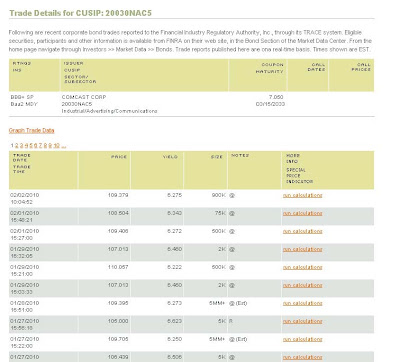Screen dimensions: 400x362
Task: Select the CALL PRICES header
Action: pos(361,67)
